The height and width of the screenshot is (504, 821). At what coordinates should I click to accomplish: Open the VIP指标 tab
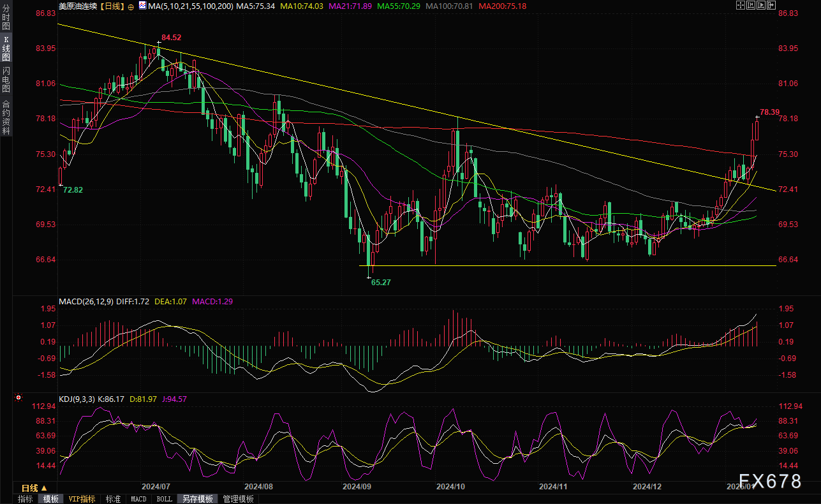pyautogui.click(x=82, y=499)
